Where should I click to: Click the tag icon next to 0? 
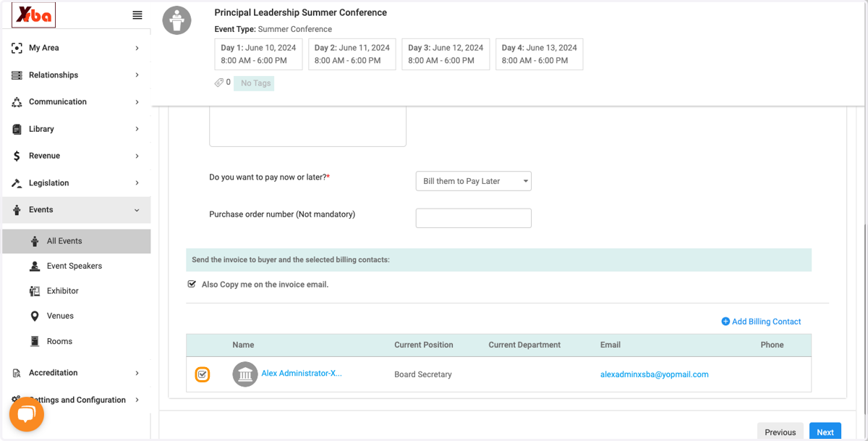tap(219, 83)
